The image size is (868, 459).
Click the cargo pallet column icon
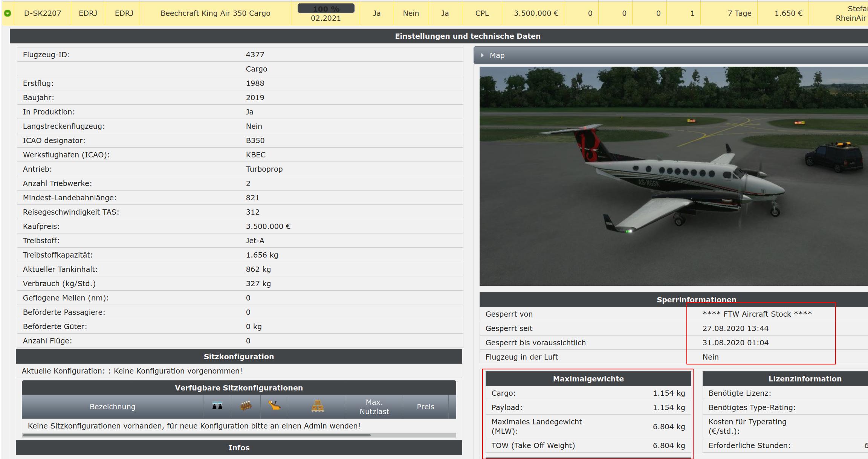(x=317, y=406)
